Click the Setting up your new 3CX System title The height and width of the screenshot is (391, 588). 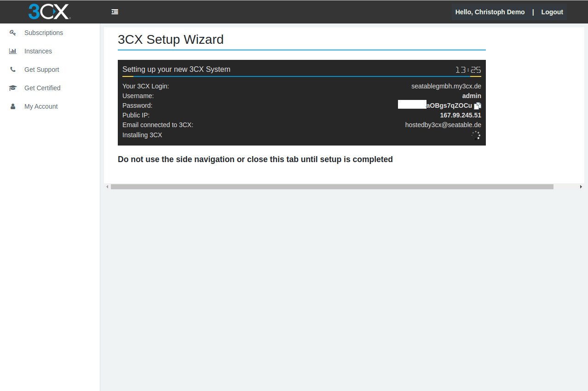[176, 70]
